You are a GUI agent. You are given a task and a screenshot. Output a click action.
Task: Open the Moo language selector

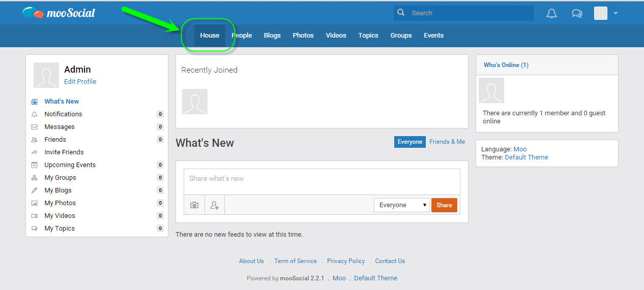point(520,149)
